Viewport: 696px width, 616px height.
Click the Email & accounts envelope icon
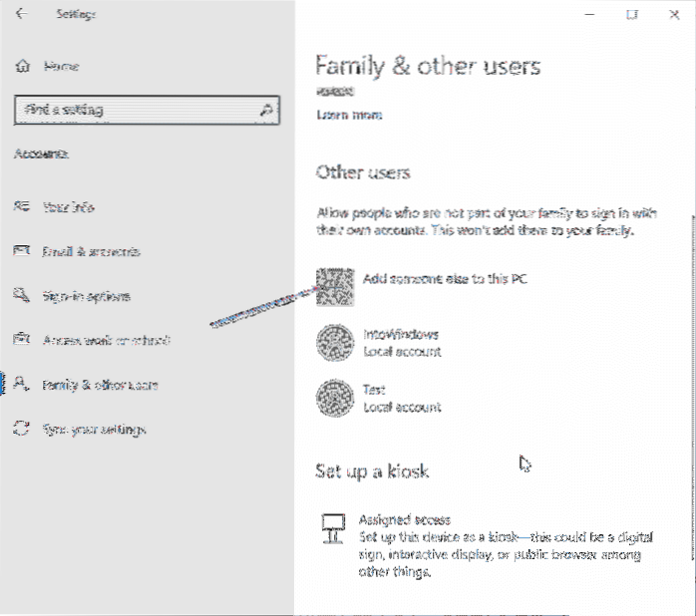[x=22, y=252]
